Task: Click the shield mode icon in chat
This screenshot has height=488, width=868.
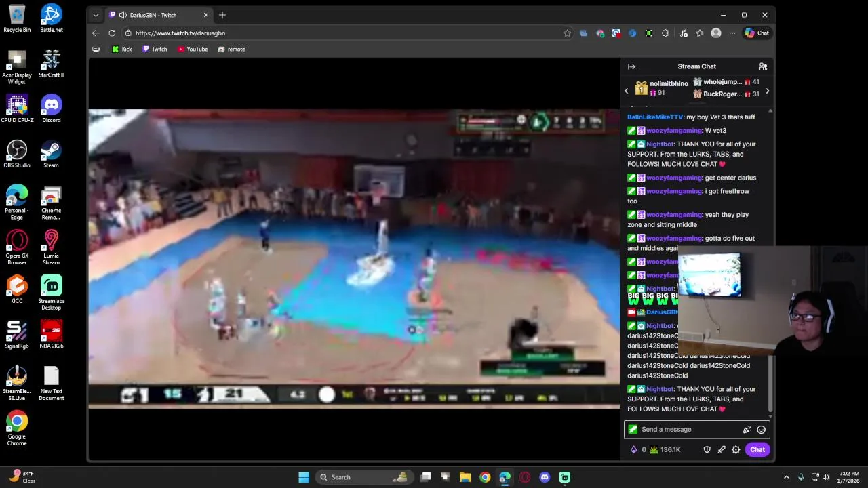Action: (707, 449)
